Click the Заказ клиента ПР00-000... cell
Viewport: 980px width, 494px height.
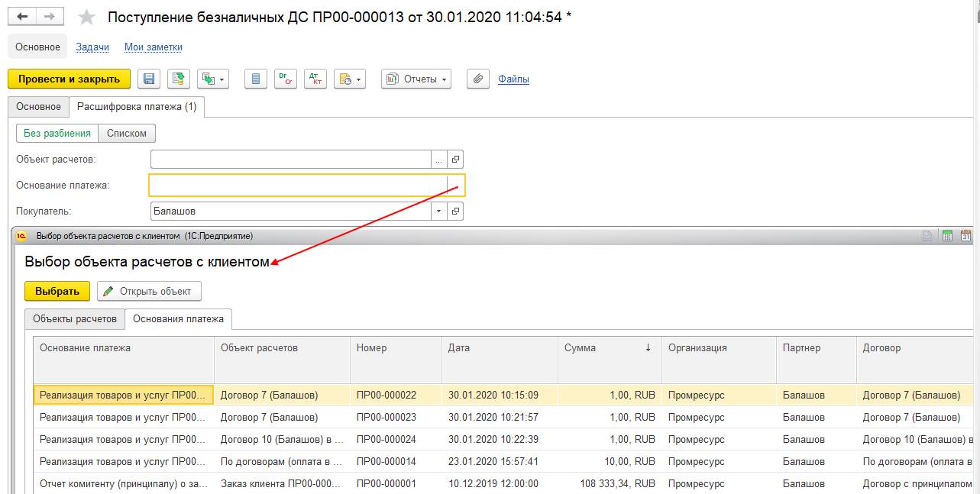coord(282,483)
